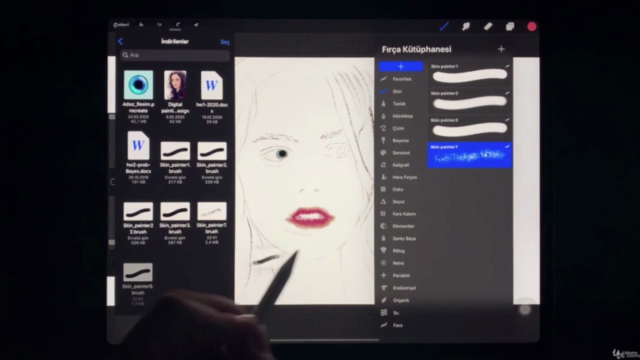Open the Boyama brush set

tap(401, 140)
